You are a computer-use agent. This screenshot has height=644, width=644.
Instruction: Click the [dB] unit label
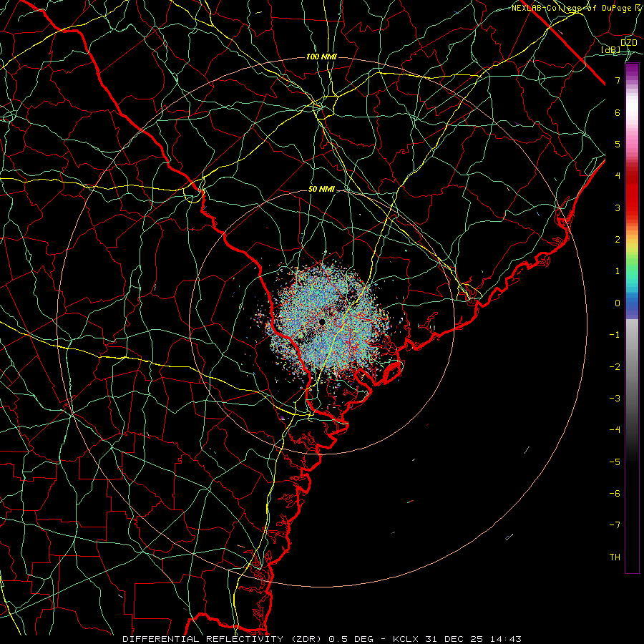tap(611, 50)
